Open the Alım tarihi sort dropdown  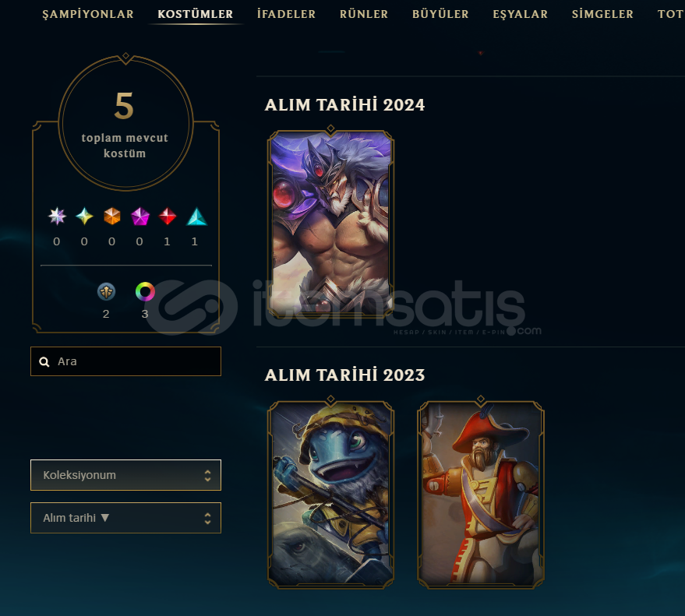pos(125,518)
